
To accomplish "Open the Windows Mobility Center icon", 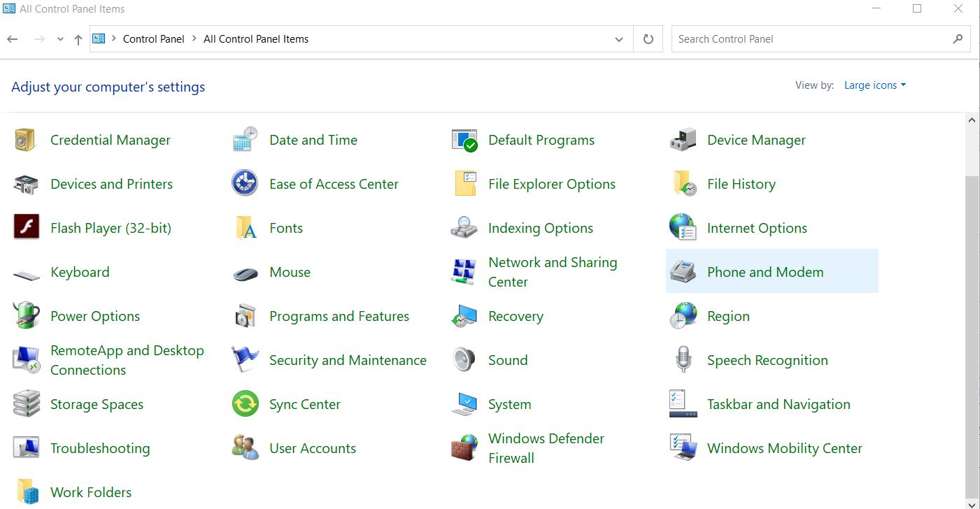I will [683, 448].
